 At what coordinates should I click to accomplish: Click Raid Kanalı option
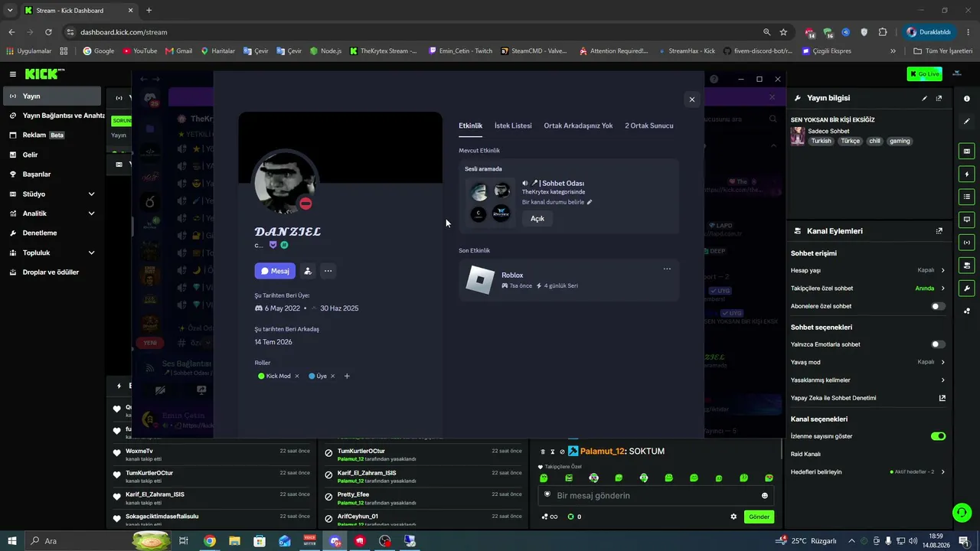click(805, 455)
